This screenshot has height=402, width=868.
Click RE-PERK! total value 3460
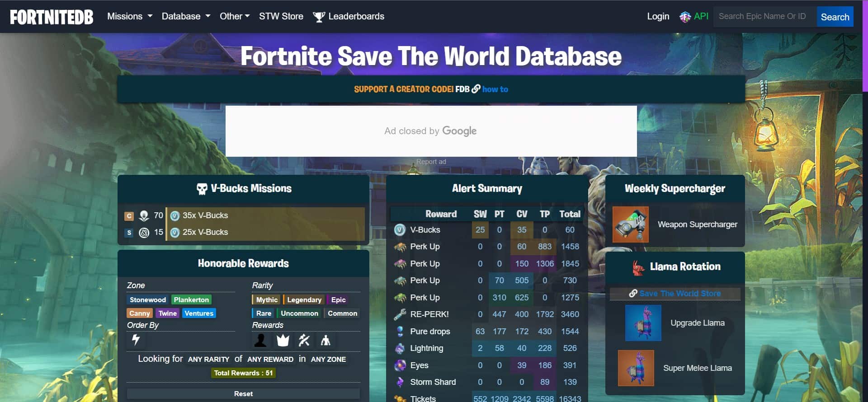pos(570,314)
